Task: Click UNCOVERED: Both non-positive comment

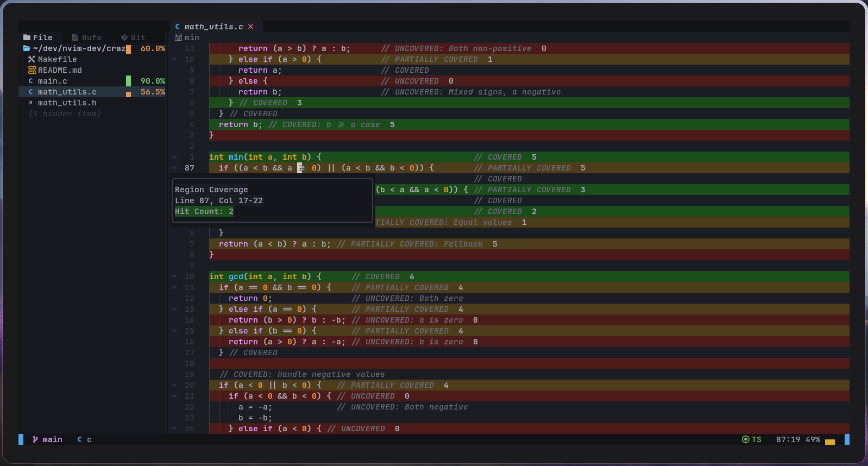Action: click(456, 48)
